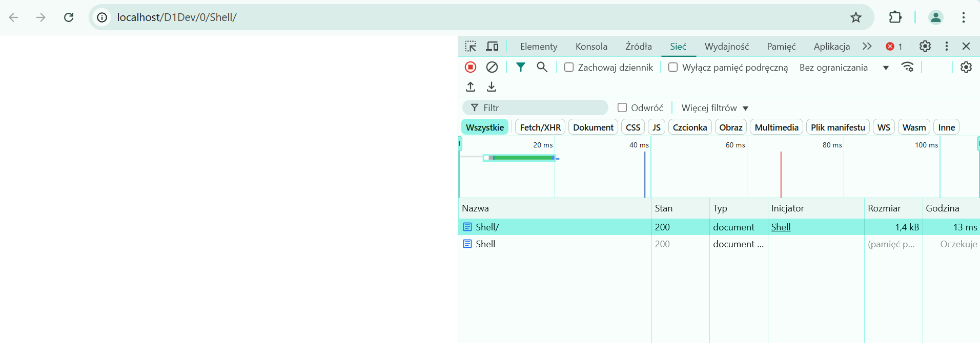Open the user profile avatar
This screenshot has width=980, height=343.
click(936, 17)
